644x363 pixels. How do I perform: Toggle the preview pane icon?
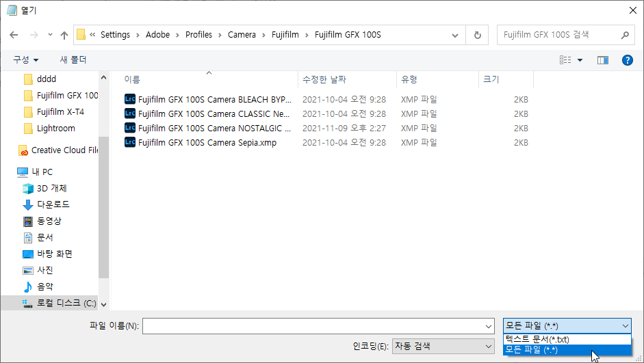tap(602, 60)
